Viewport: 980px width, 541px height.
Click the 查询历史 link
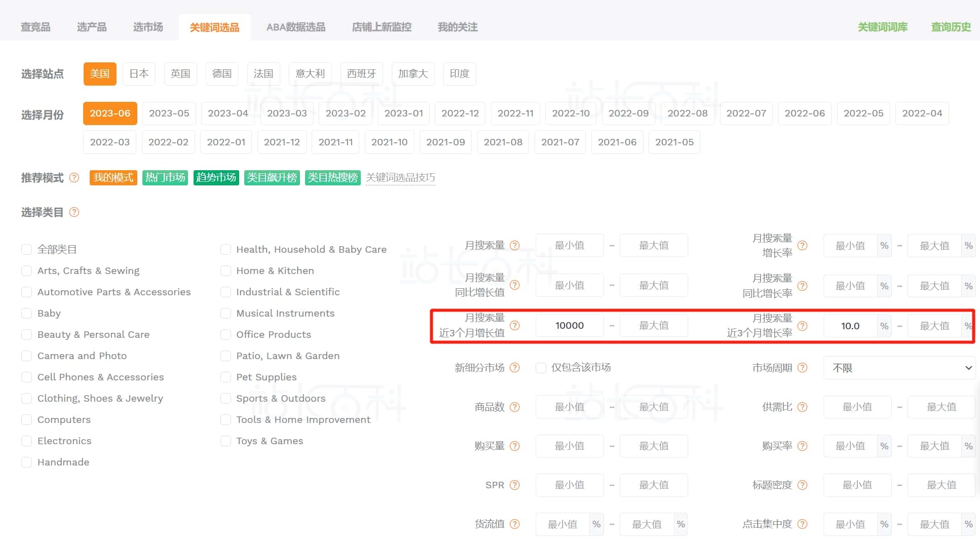pos(951,27)
